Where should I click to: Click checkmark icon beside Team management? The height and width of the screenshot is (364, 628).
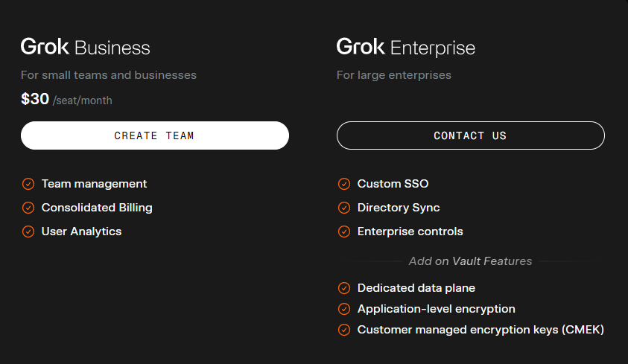[x=28, y=184]
